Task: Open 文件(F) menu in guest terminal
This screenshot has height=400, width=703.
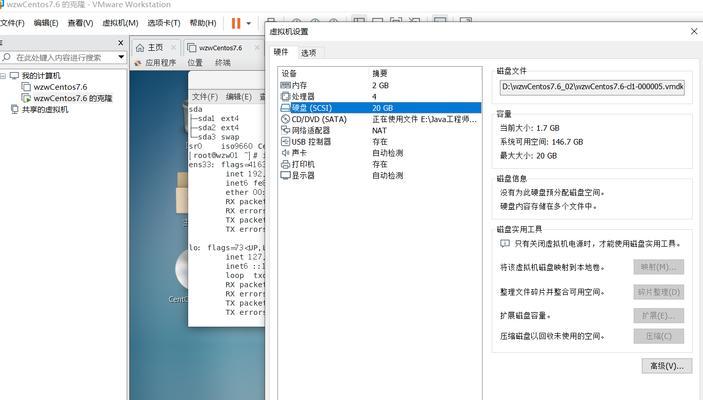Action: point(205,97)
